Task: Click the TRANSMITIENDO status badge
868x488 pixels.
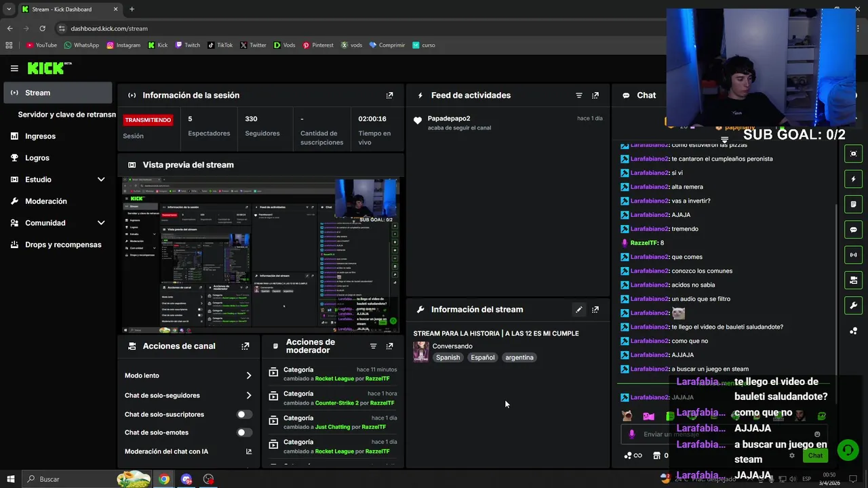Action: click(x=148, y=120)
